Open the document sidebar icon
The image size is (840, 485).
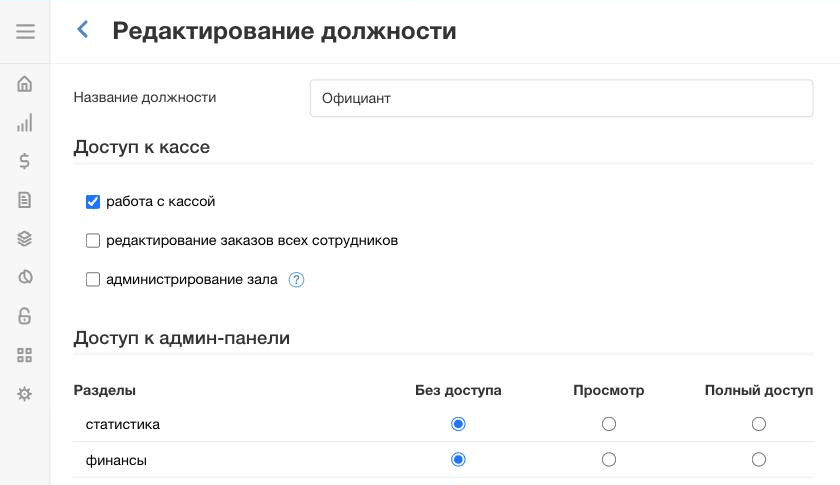[x=25, y=200]
